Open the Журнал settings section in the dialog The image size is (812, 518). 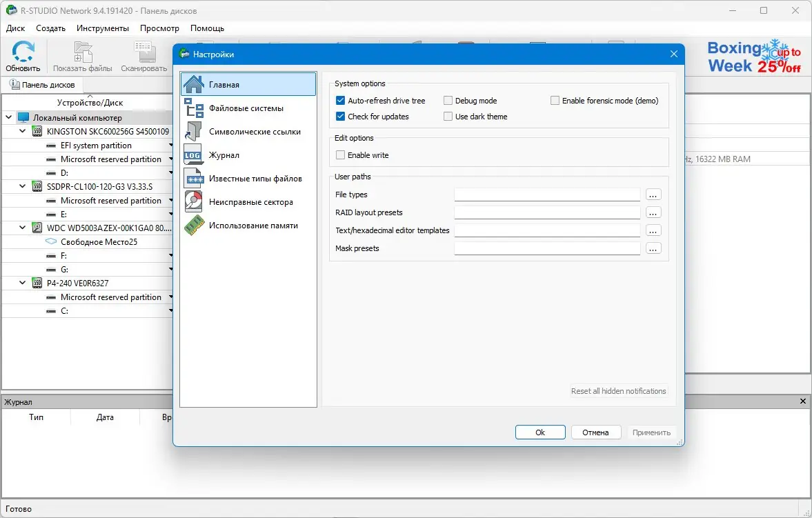tap(248, 155)
